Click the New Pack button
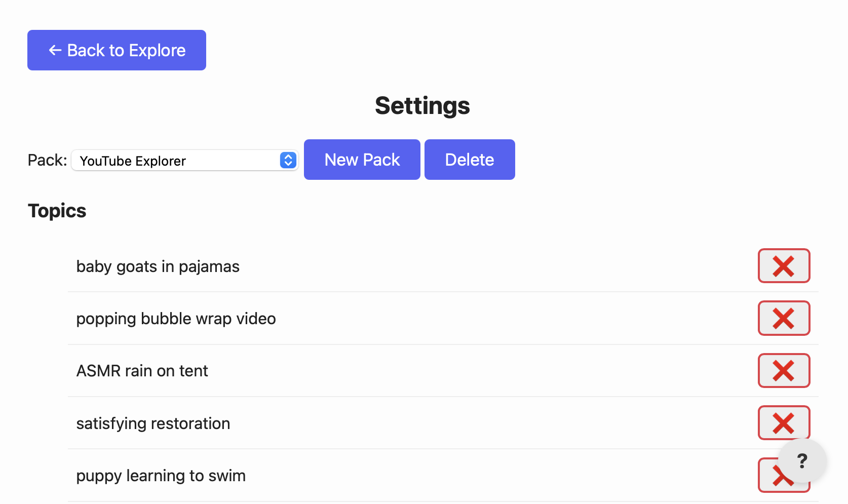 click(362, 159)
